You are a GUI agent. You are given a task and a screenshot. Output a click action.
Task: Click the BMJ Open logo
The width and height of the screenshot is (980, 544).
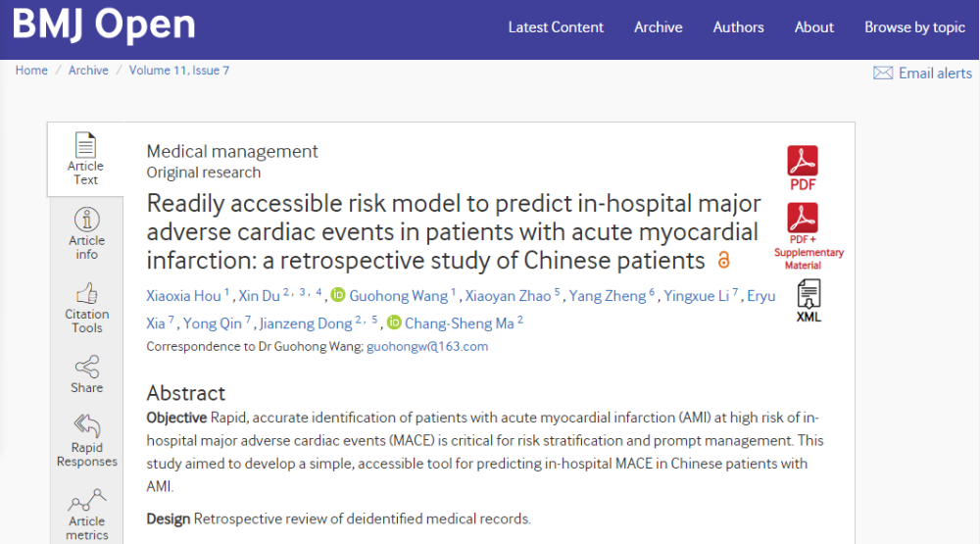coord(104,25)
